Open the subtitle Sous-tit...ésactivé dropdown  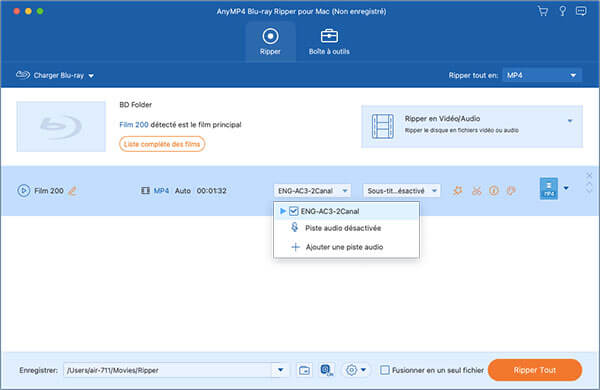coord(402,191)
